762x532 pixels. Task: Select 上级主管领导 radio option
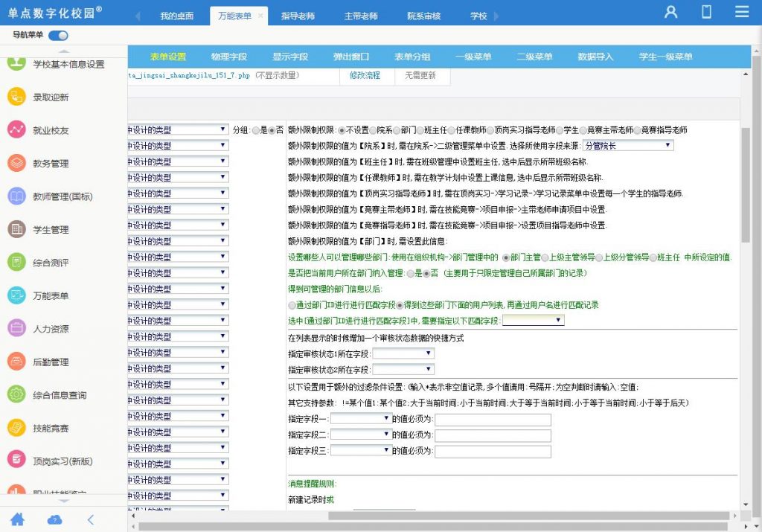pyautogui.click(x=545, y=257)
